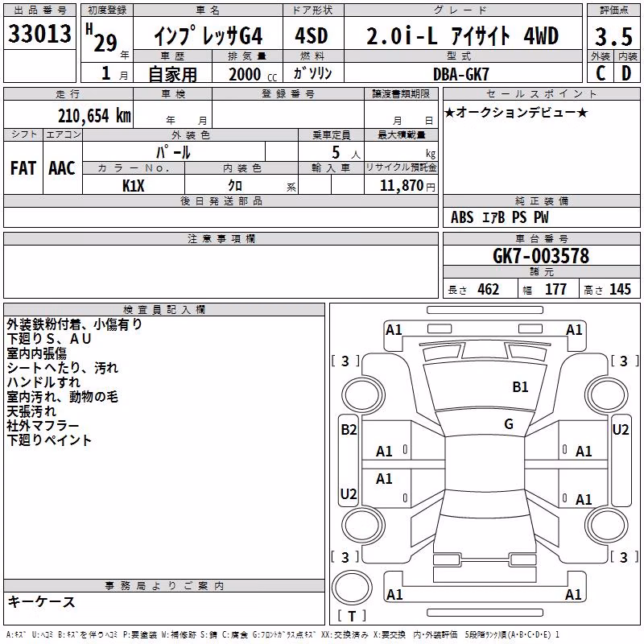Click inspector note 社外マフラー
644x644 pixels.
43,426
